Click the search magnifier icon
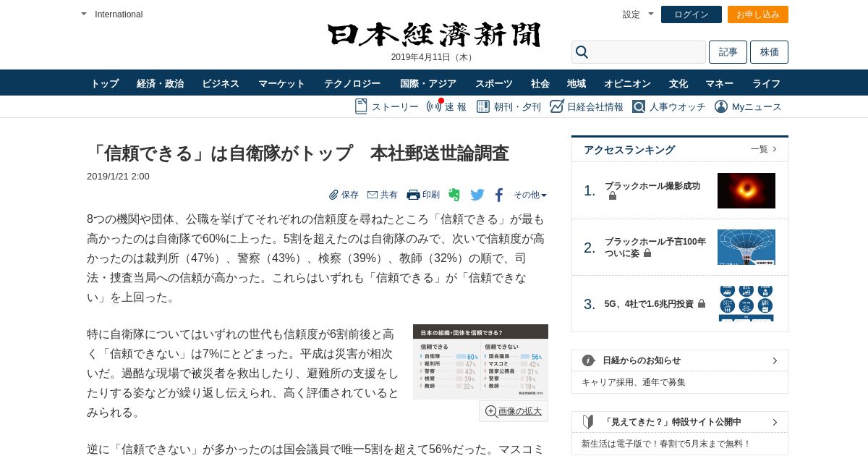This screenshot has height=456, width=868. coord(582,52)
